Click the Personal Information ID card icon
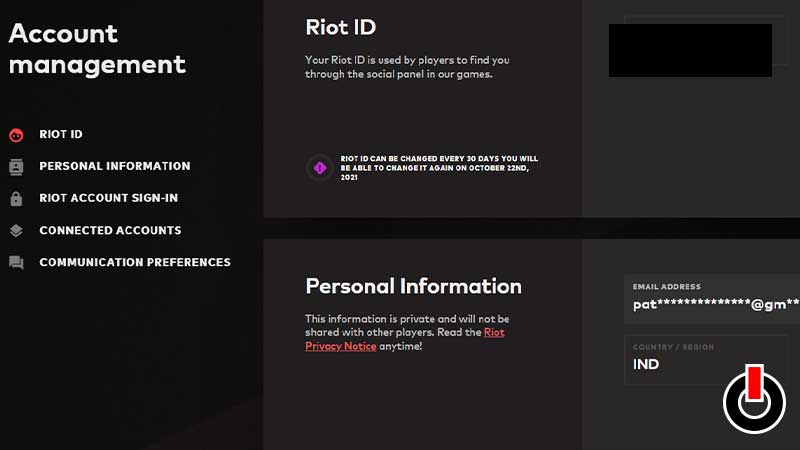The width and height of the screenshot is (800, 450). pos(16,167)
